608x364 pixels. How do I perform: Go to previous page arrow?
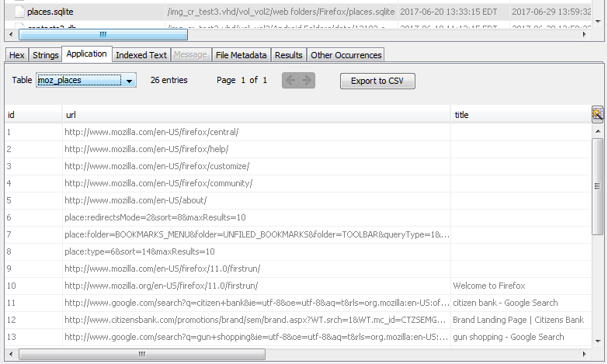(x=290, y=80)
